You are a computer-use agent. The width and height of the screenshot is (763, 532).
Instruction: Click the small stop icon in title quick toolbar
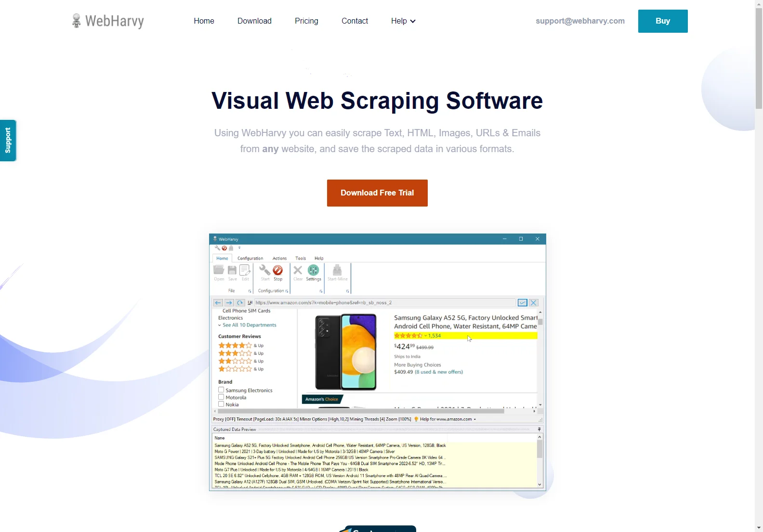(224, 248)
